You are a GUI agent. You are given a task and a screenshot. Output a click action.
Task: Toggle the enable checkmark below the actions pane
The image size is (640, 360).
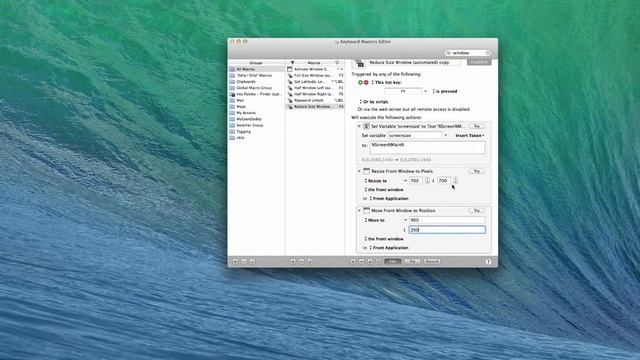(x=370, y=261)
